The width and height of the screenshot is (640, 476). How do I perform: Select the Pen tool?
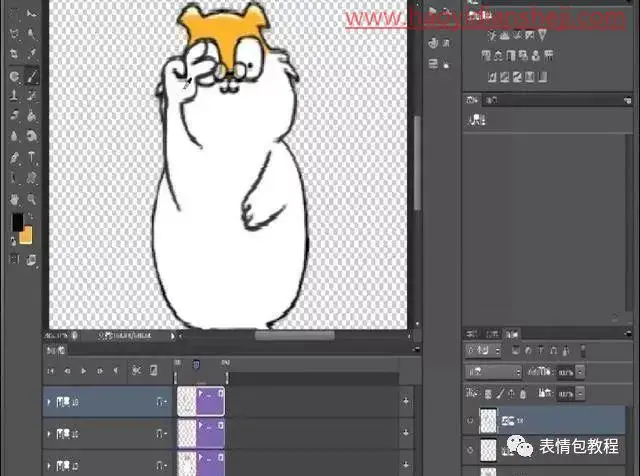coord(14,158)
